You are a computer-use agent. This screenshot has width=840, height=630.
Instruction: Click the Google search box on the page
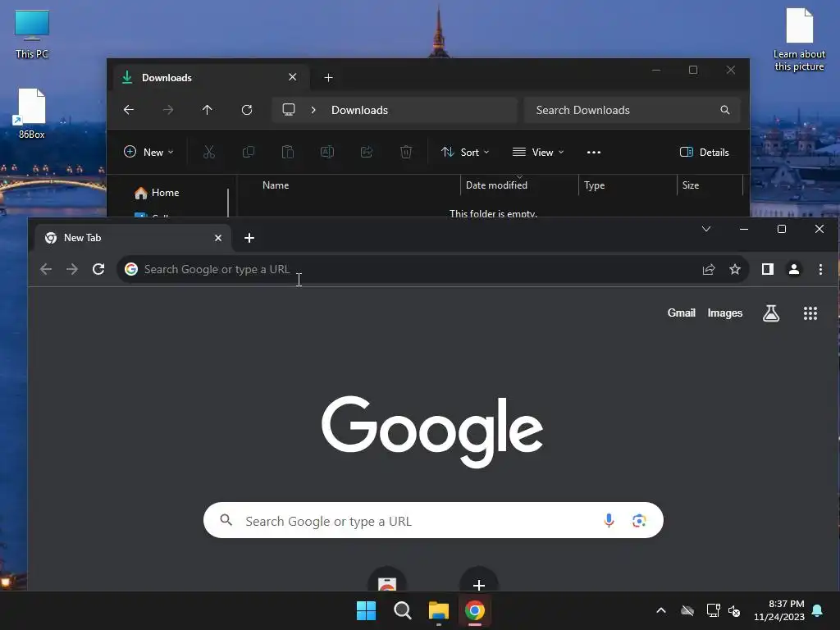tap(433, 520)
